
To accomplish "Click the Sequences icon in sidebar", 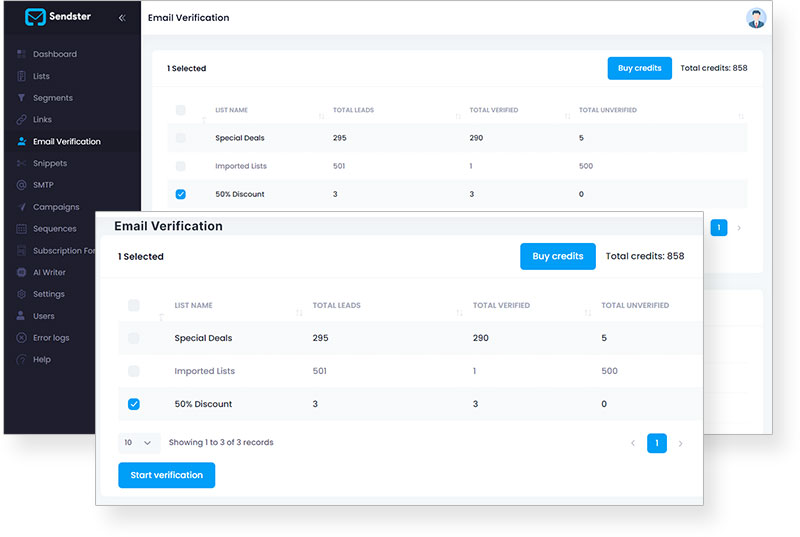I will tap(21, 228).
